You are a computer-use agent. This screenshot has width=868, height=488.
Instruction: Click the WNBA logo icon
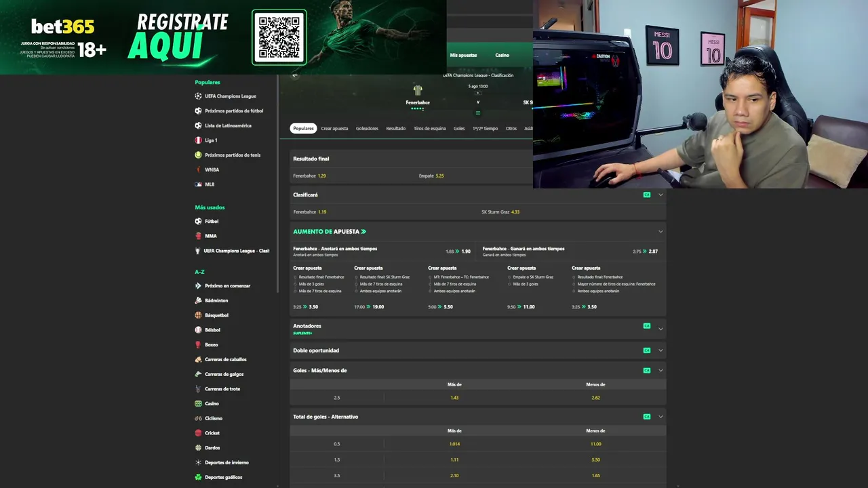tap(198, 169)
